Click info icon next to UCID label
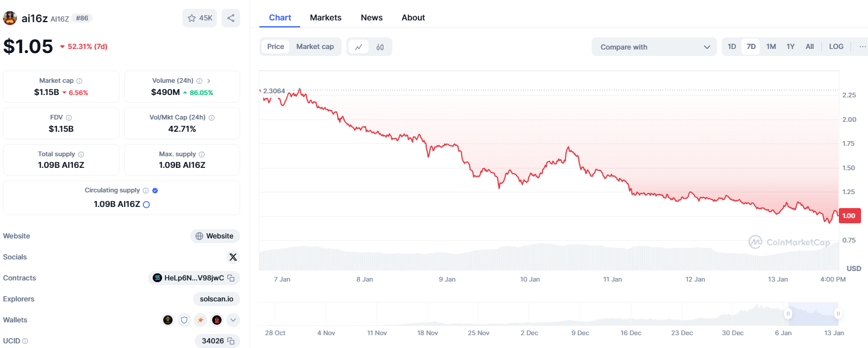This screenshot has height=348, width=868. [x=25, y=341]
